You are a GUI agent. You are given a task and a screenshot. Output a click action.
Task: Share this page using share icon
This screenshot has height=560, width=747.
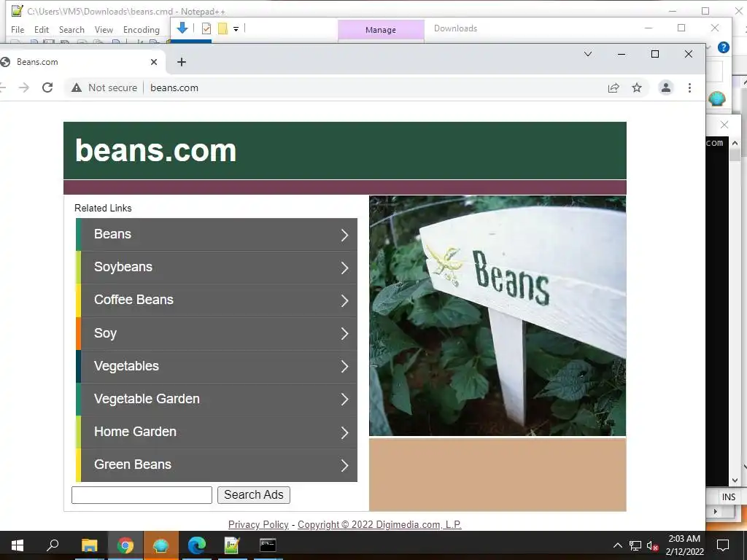(614, 87)
